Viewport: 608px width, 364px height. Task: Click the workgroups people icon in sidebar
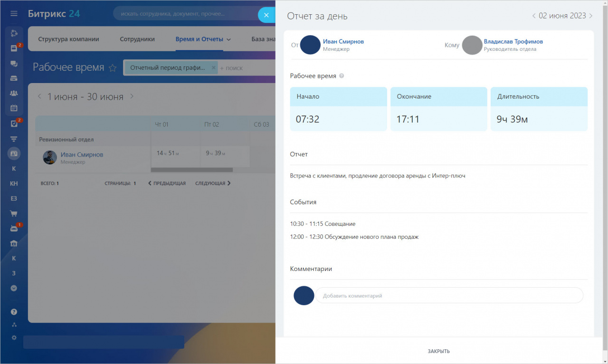[14, 93]
